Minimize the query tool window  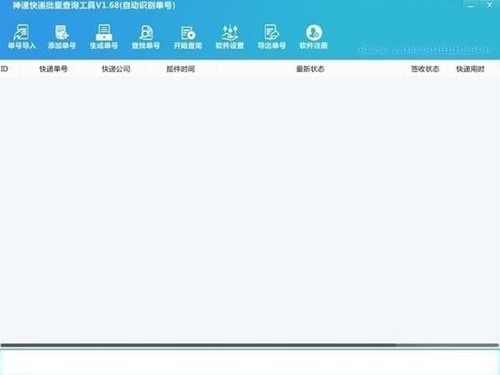[471, 5]
